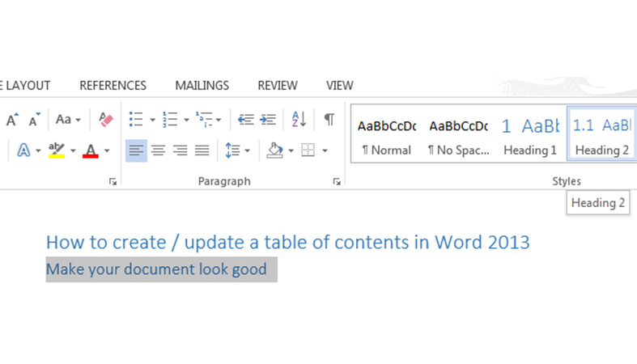
Task: Launch Paragraph settings dialog launcher
Action: [337, 182]
